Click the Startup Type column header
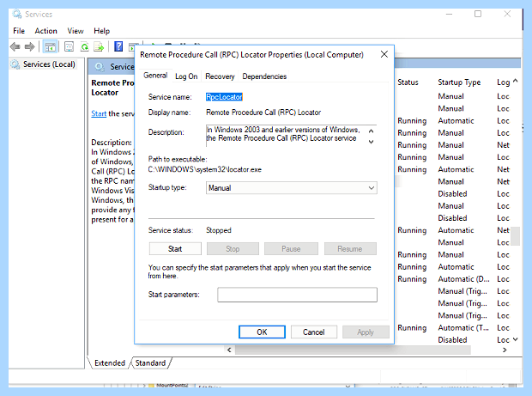The width and height of the screenshot is (532, 396). [459, 82]
